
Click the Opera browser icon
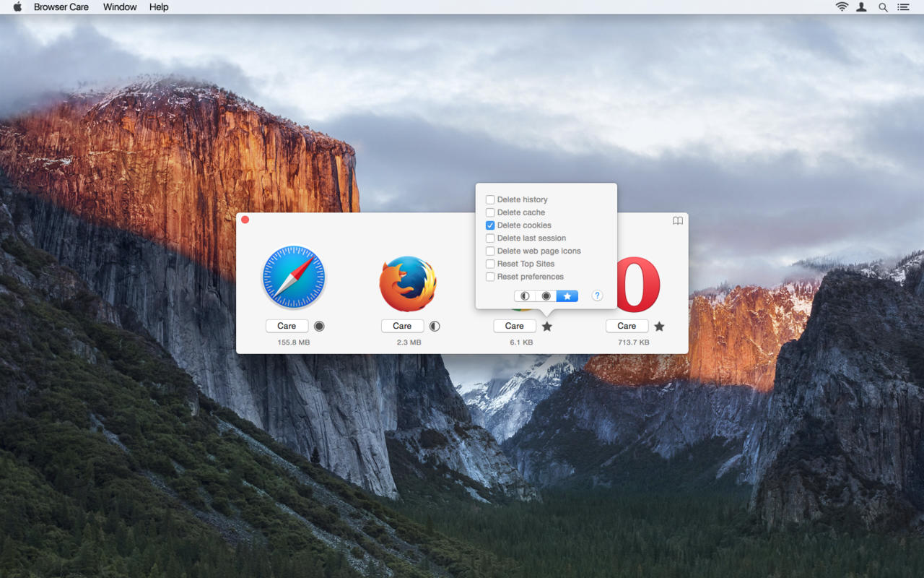[x=638, y=284]
